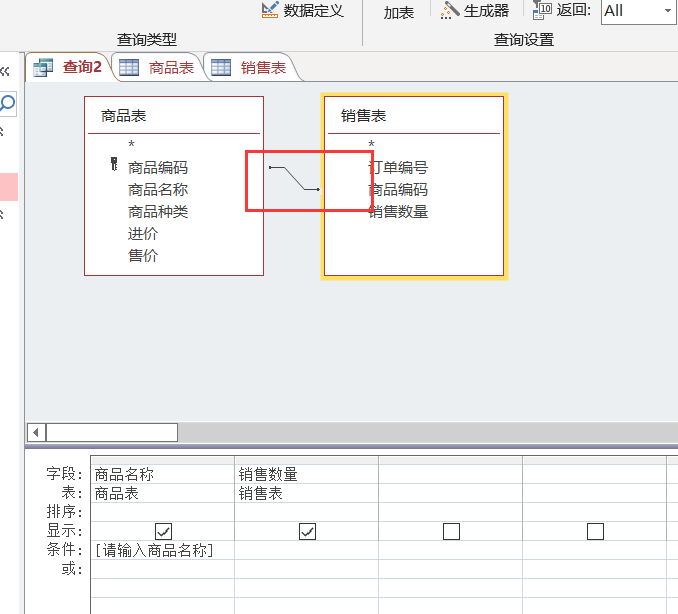This screenshot has width=678, height=614.
Task: Select 进价 field in 商品表 box
Action: tap(143, 233)
